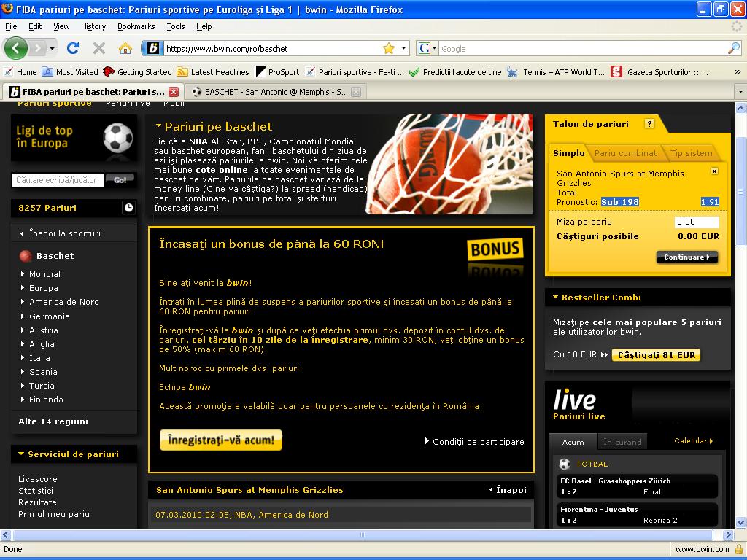This screenshot has height=560, width=747.
Task: Click the Ligi de top in Europa banner
Action: (74, 138)
